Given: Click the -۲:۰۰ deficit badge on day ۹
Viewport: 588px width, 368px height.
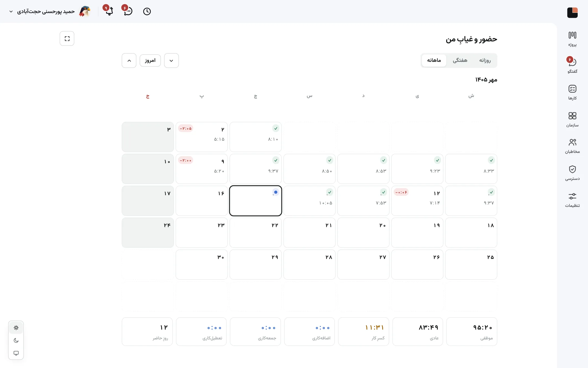Looking at the screenshot, I should point(186,160).
